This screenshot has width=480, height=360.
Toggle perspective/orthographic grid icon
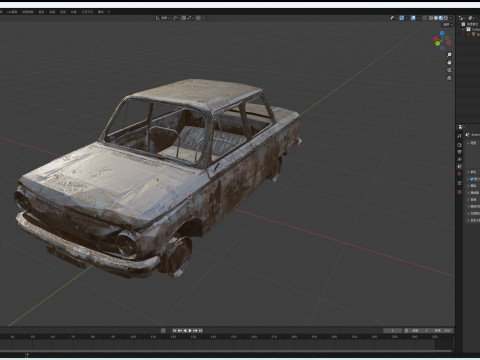(449, 78)
